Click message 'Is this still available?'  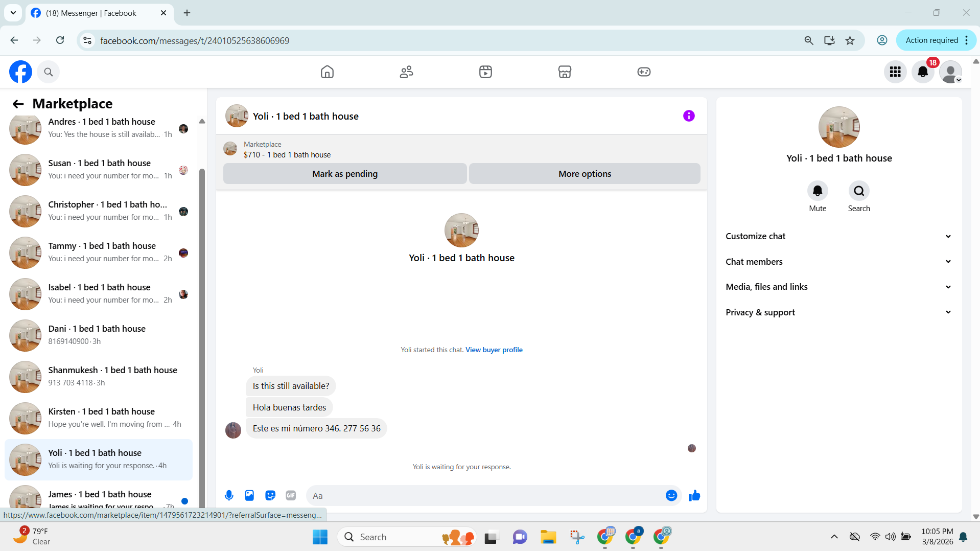pos(291,386)
